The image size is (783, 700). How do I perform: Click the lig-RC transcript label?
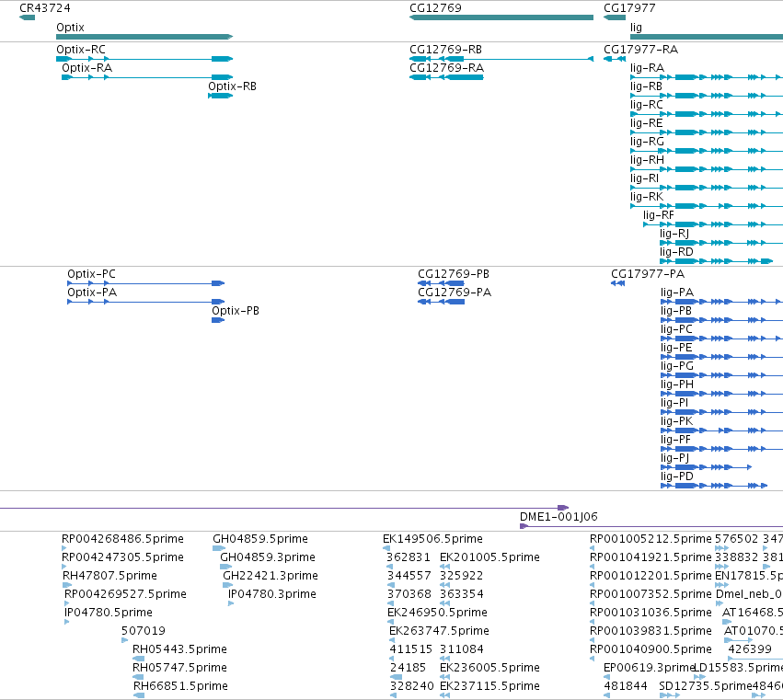pos(647,105)
